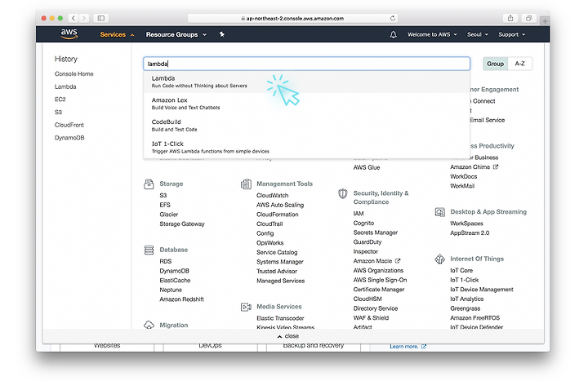Click external link icon beside Learn more
The height and width of the screenshot is (381, 588).
[423, 346]
